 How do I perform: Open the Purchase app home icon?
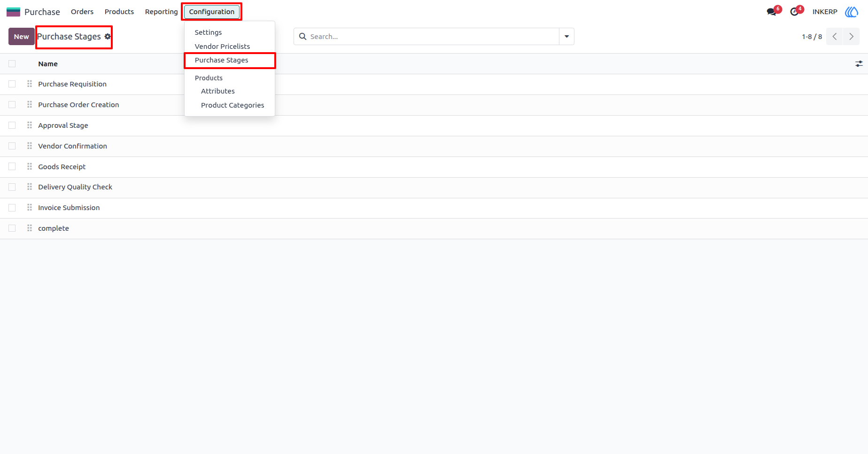point(13,12)
